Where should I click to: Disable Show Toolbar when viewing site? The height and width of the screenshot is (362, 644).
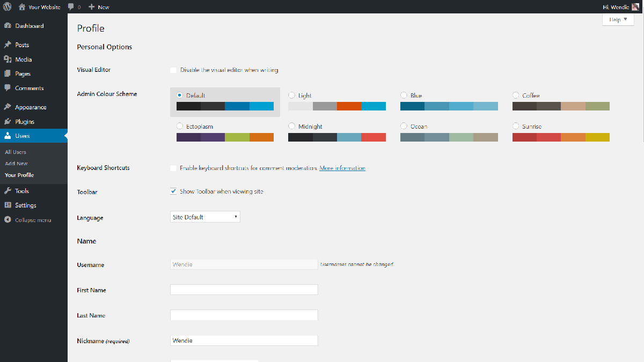(173, 191)
